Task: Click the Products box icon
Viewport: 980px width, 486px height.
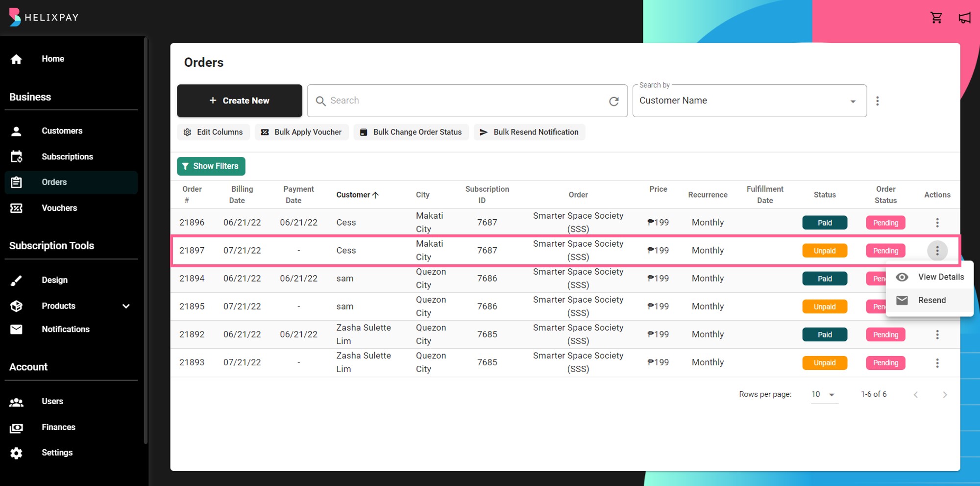Action: (x=16, y=306)
